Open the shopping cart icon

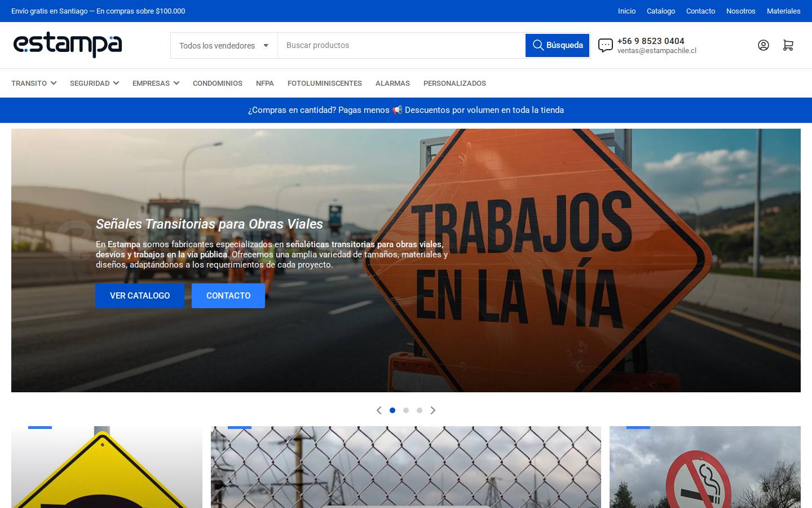click(x=788, y=45)
